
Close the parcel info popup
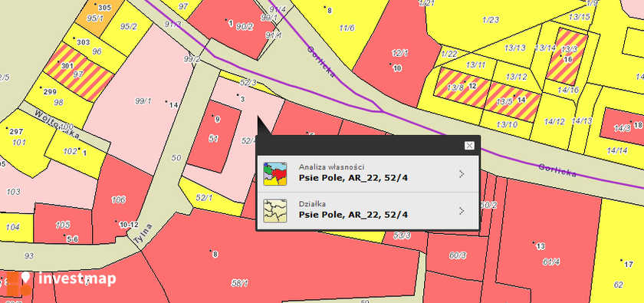point(469,146)
